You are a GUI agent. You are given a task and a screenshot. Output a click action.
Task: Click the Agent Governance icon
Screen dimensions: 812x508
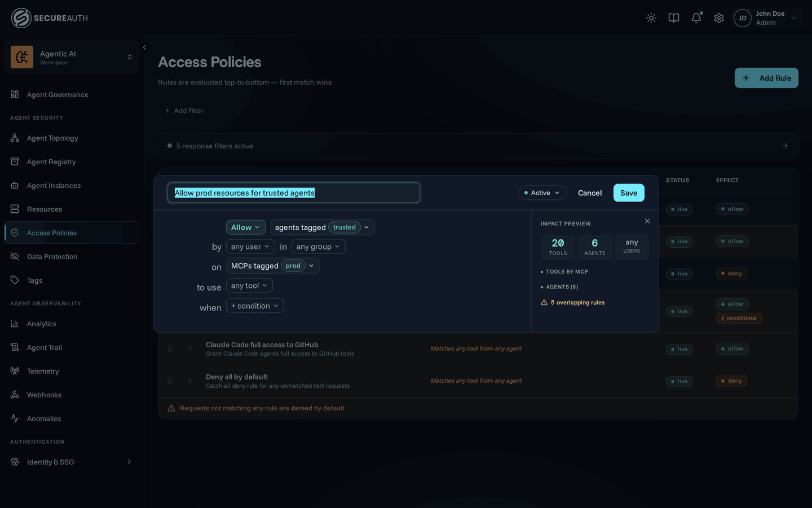pos(15,94)
